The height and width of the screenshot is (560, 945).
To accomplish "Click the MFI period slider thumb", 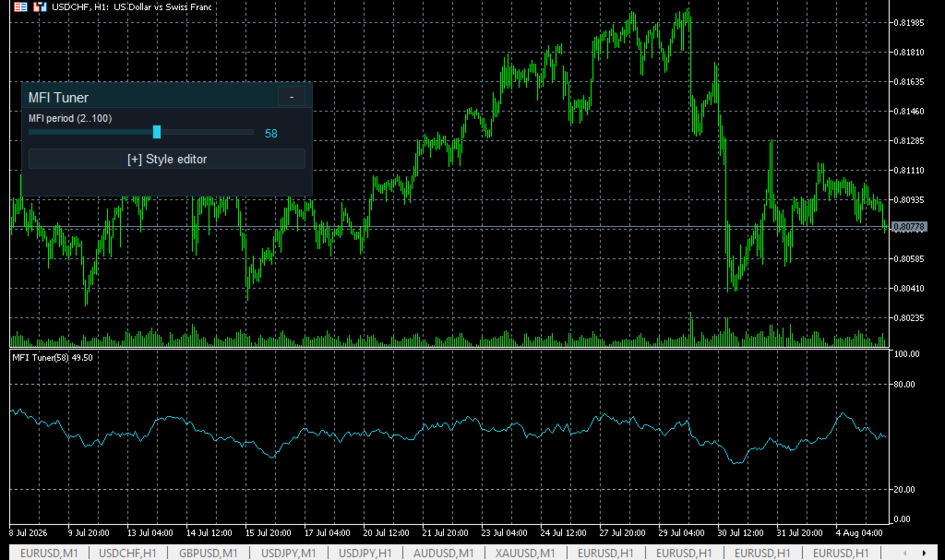I will click(x=157, y=132).
